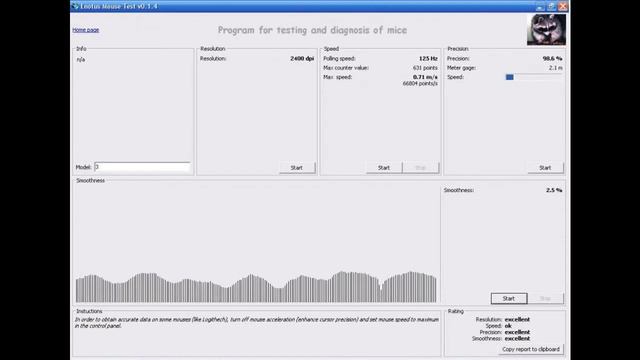Minimize the Enotus Mouse Test window
This screenshot has height=360, width=640.
540,7
